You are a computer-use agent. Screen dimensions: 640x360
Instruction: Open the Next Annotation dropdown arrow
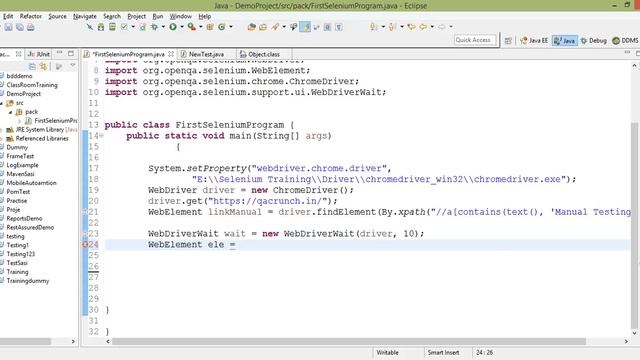[x=383, y=27]
